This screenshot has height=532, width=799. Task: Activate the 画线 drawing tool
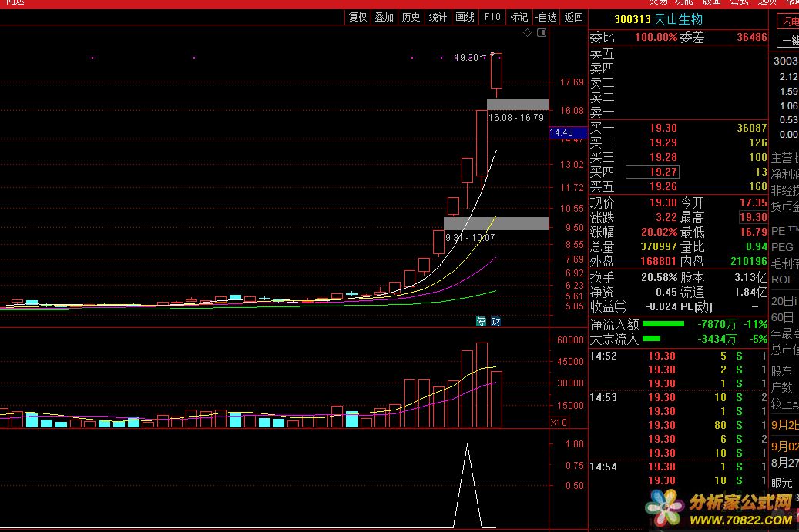point(465,17)
